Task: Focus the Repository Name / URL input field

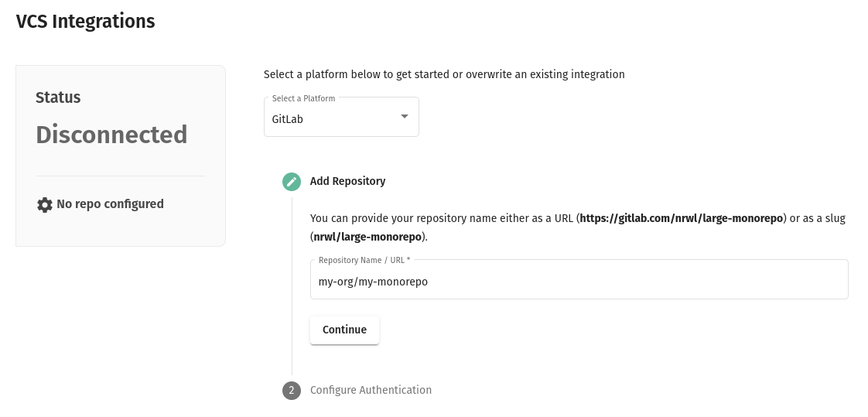Action: (579, 282)
